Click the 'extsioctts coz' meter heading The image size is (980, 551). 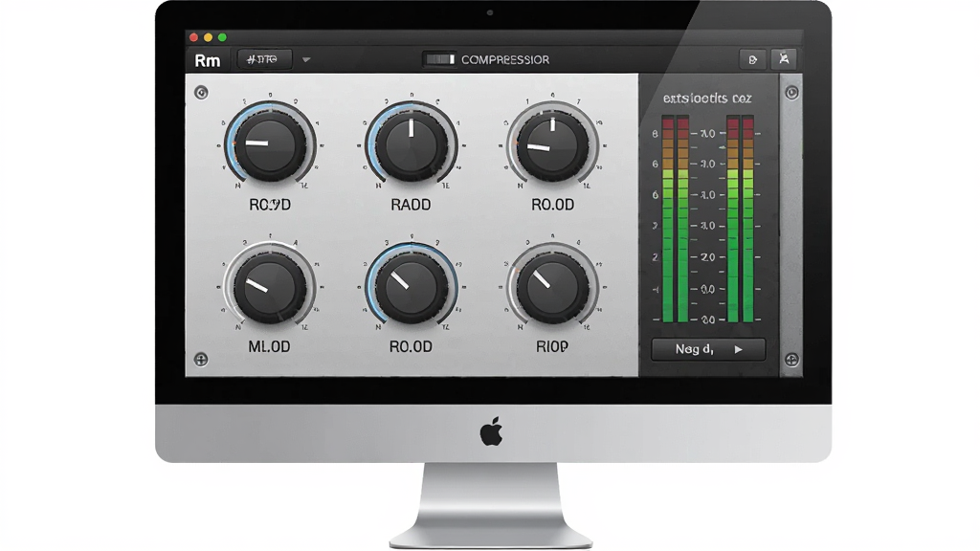point(707,99)
